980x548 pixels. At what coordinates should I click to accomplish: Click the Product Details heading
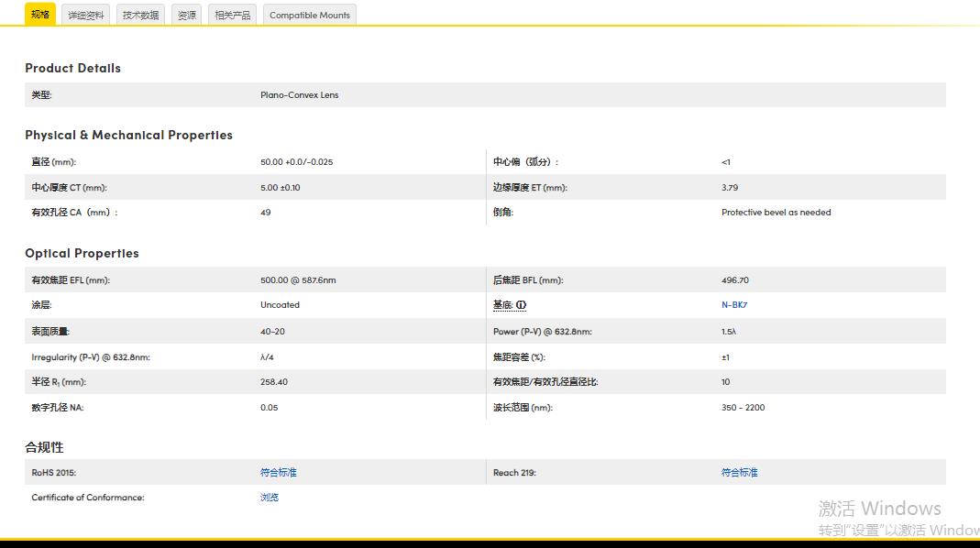pyautogui.click(x=72, y=68)
